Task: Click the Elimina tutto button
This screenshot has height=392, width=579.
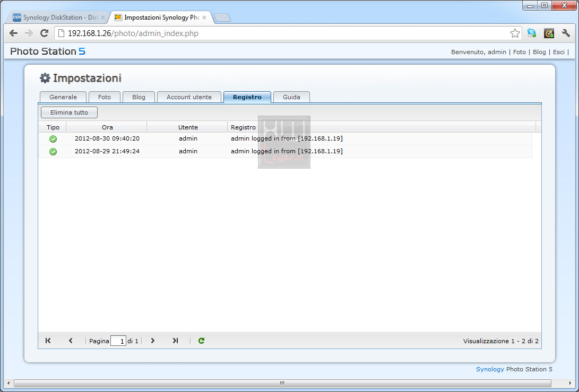Action: (69, 112)
